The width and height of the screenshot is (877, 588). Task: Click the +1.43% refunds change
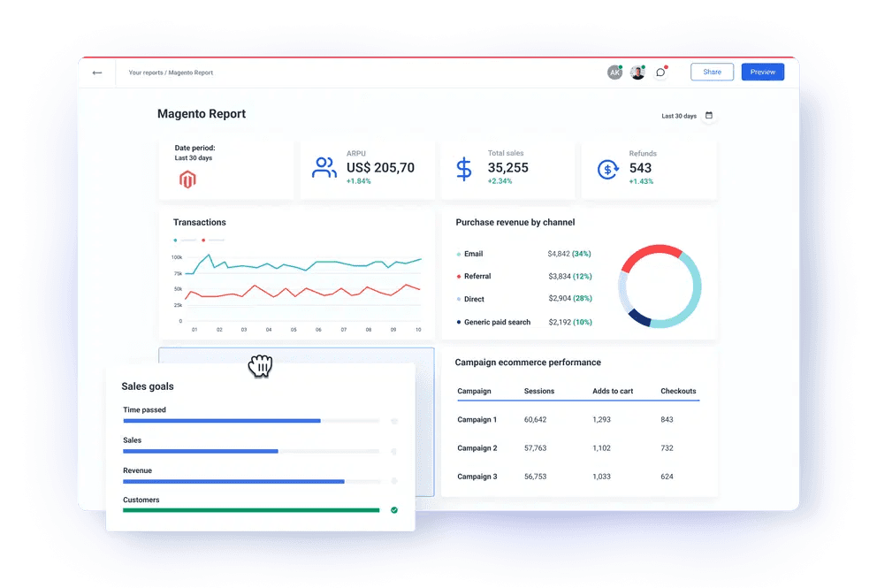641,181
